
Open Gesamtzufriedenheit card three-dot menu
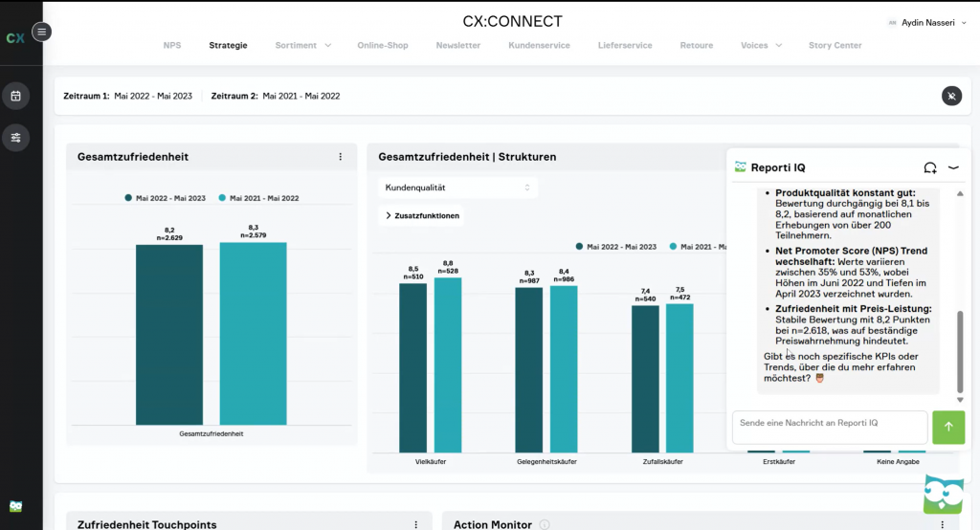coord(340,157)
